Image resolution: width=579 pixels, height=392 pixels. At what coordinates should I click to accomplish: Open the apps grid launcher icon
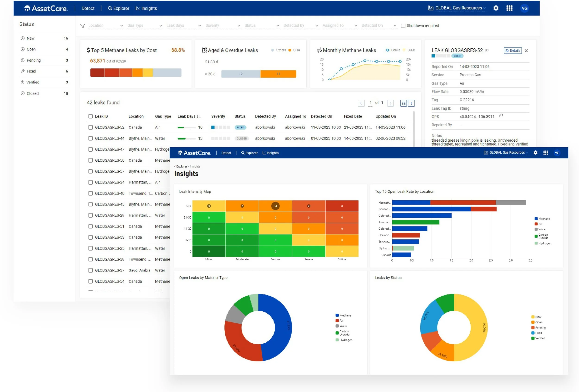pyautogui.click(x=509, y=8)
